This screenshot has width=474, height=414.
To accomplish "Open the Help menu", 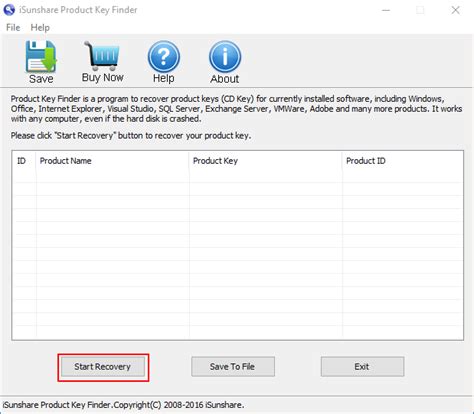I will 40,27.
